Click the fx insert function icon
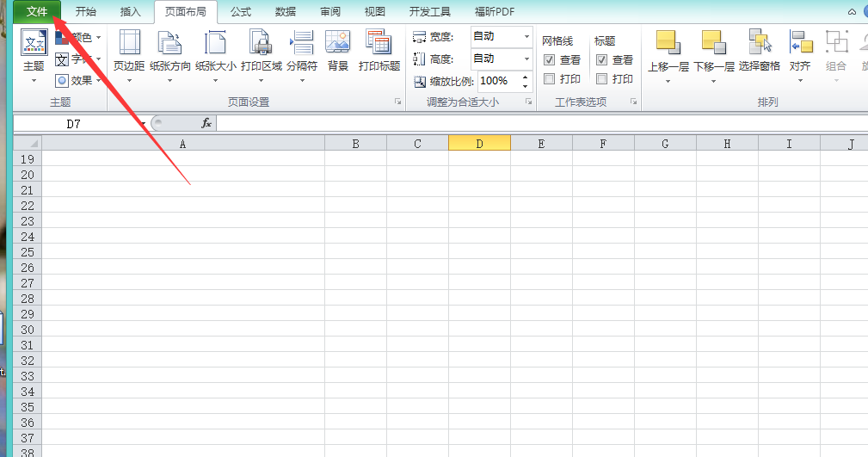 click(206, 123)
